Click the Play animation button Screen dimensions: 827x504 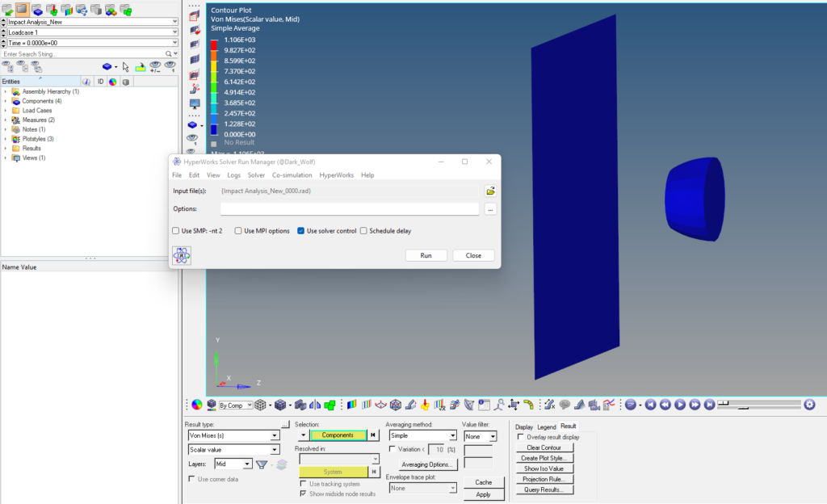coord(680,405)
